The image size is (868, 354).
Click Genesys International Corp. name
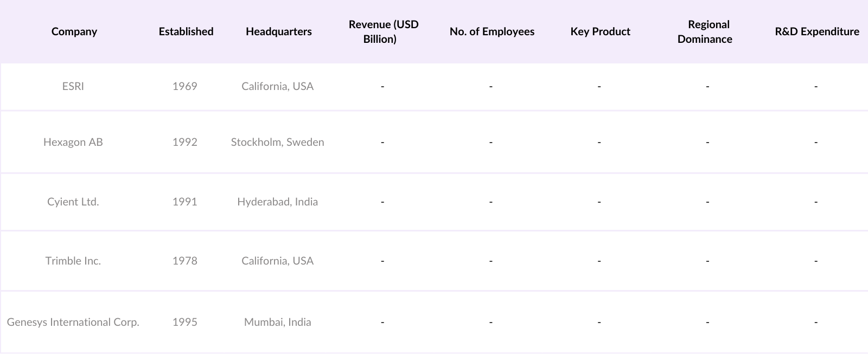[73, 322]
